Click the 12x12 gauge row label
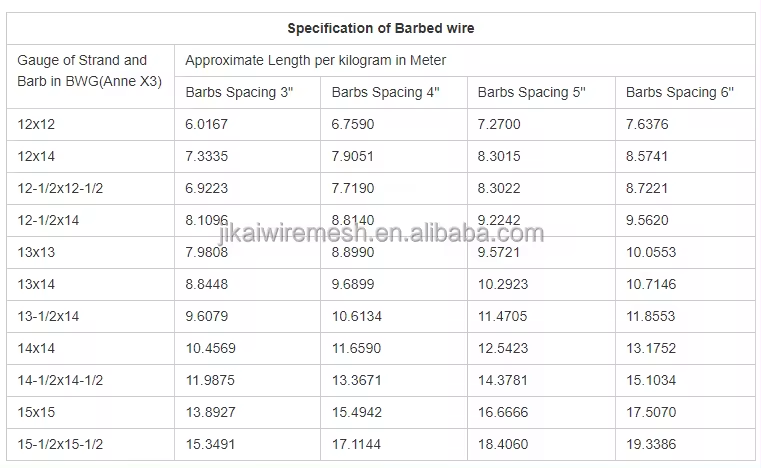 coord(36,124)
